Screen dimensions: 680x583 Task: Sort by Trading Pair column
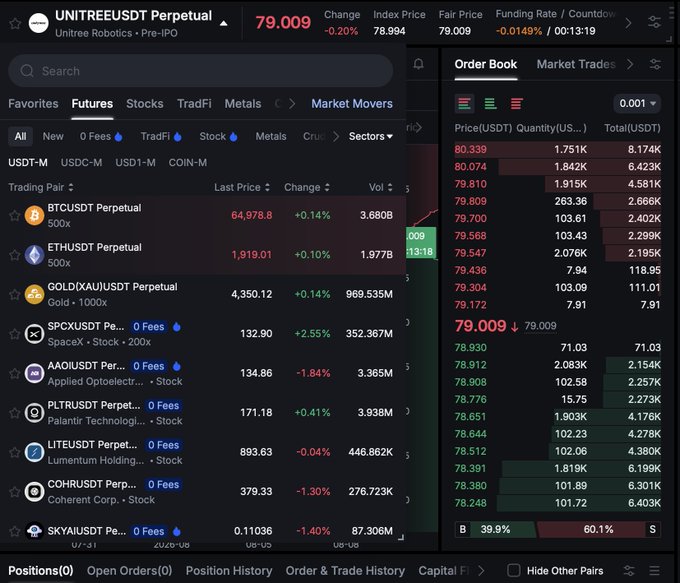pyautogui.click(x=41, y=187)
